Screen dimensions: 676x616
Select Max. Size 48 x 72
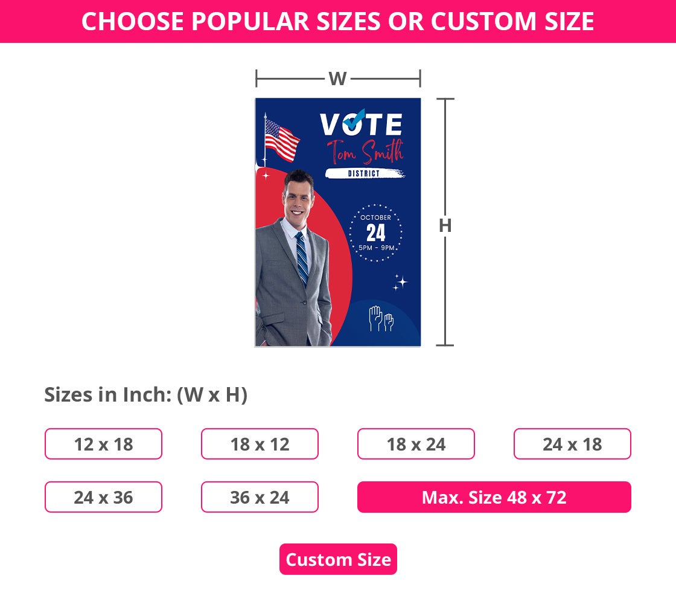[x=494, y=498]
